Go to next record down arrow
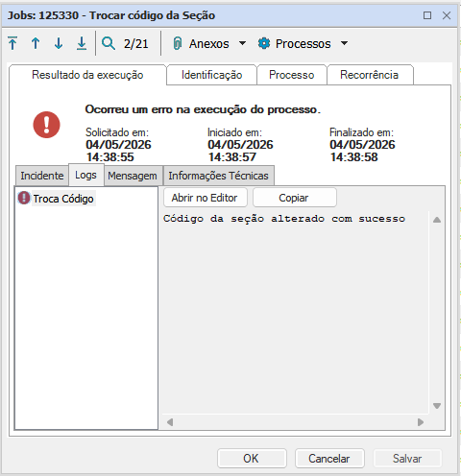 click(x=59, y=43)
